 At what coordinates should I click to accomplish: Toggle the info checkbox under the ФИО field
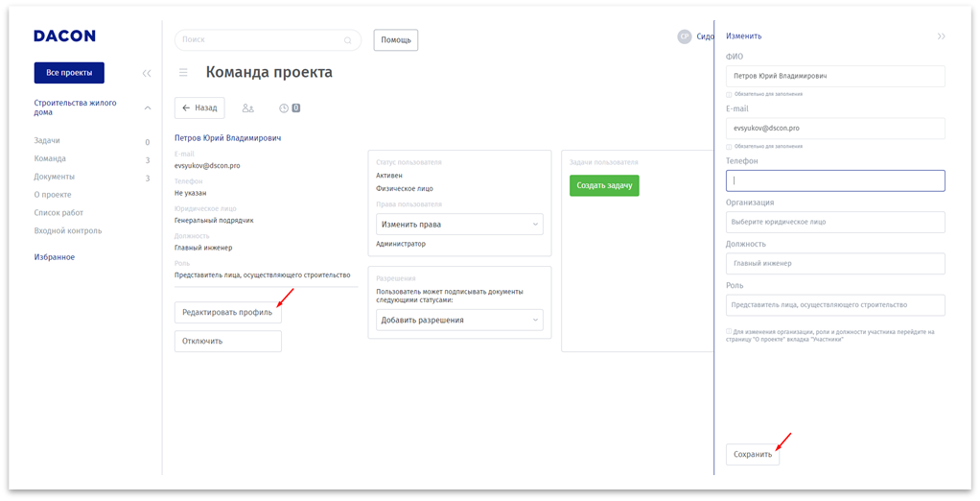pos(729,94)
